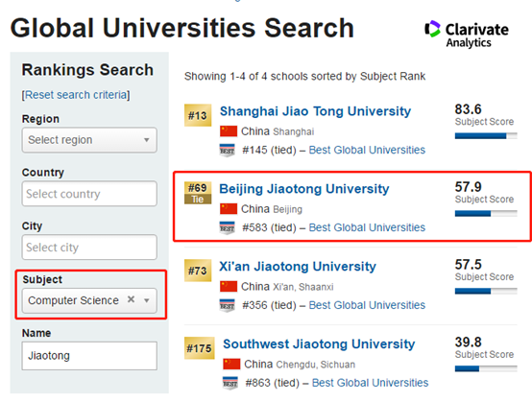
Task: Open the Shanghai Jiao Tong University link
Action: coord(315,111)
